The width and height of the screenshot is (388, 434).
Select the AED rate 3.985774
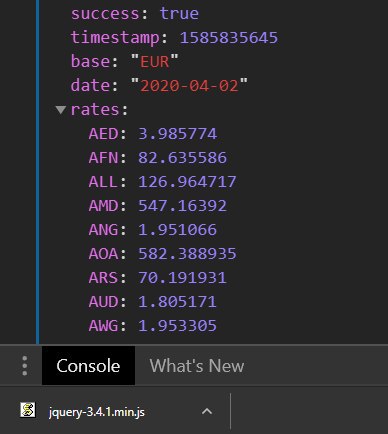[178, 134]
